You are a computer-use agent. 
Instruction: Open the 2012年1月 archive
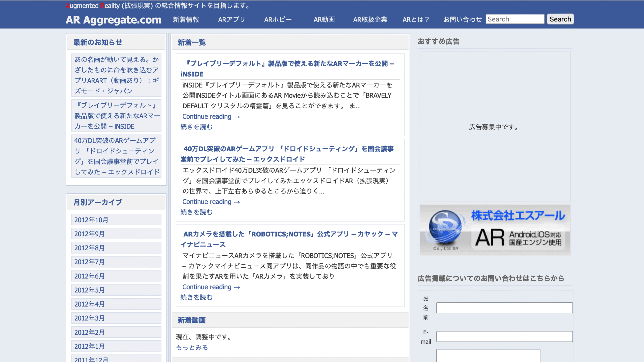[116, 346]
